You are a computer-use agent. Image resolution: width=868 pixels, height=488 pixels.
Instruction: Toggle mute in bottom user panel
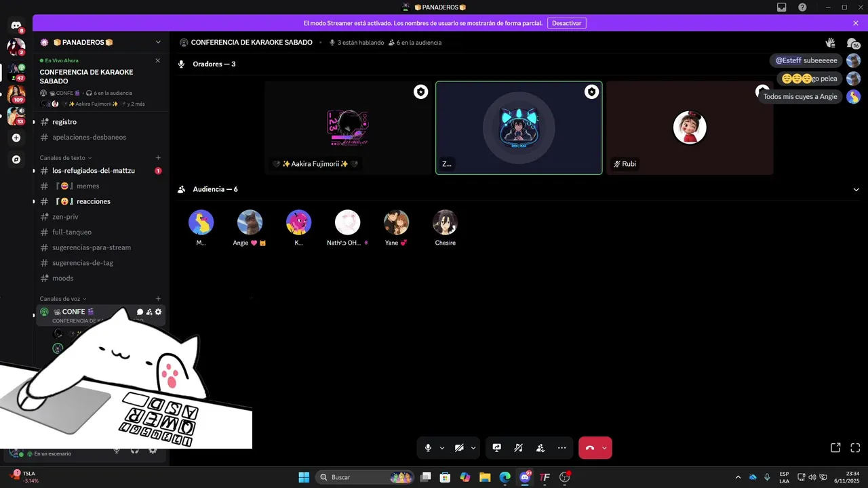(x=117, y=451)
